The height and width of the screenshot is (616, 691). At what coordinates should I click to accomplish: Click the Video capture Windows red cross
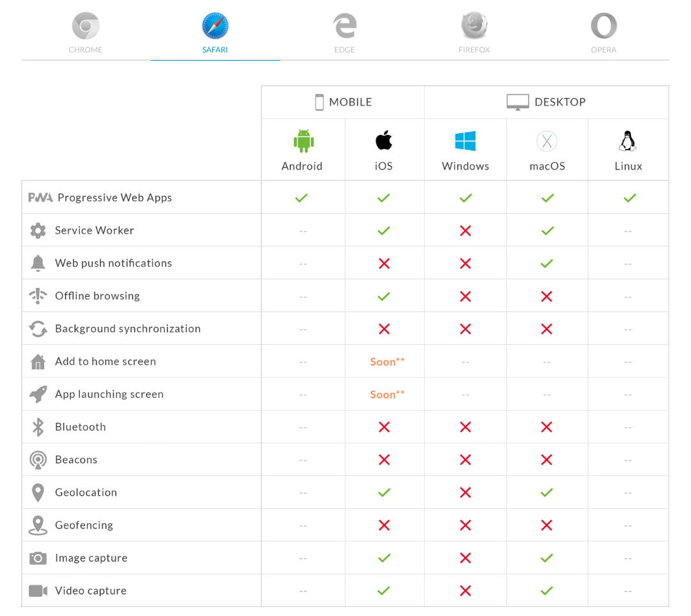(465, 591)
